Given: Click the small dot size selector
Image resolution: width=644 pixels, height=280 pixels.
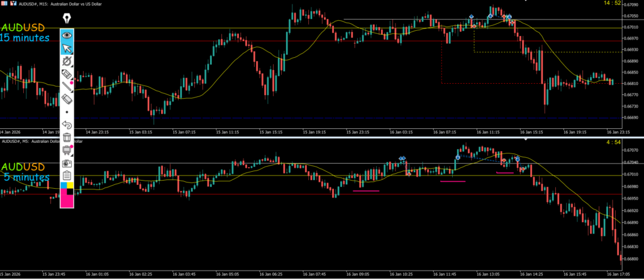Looking at the screenshot, I should click(x=67, y=112).
